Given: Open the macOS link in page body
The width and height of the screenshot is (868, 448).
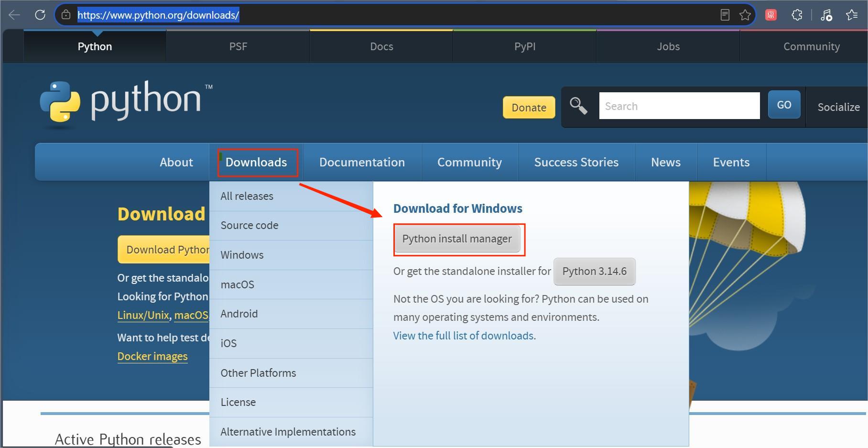Looking at the screenshot, I should [191, 316].
